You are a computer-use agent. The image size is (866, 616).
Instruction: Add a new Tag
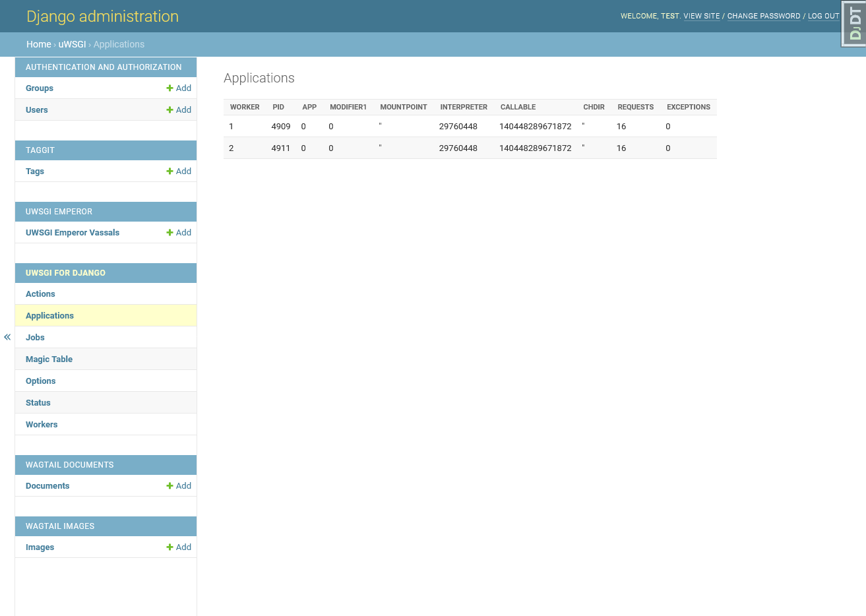(179, 171)
